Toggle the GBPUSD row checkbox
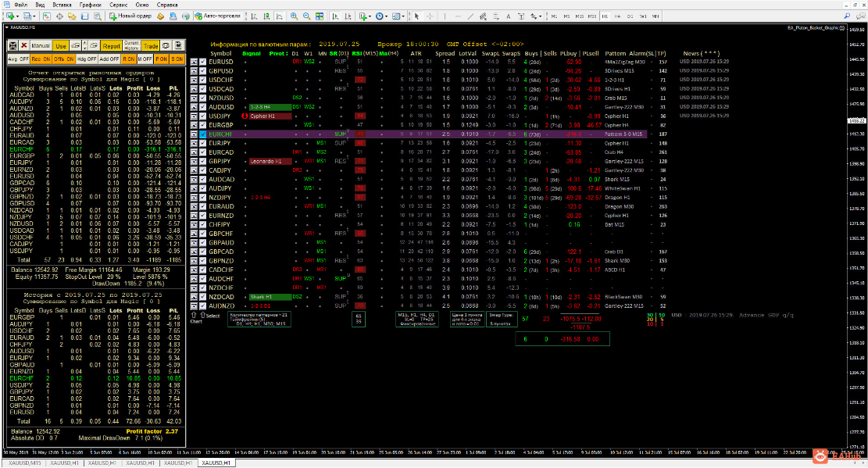The height and width of the screenshot is (468, 868). [202, 71]
